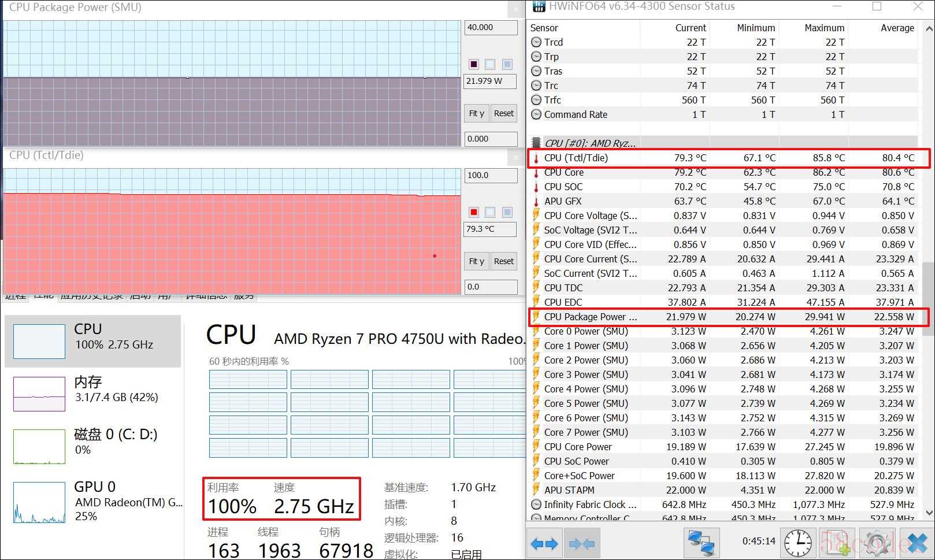
Task: Select the CPU Core Current sensor row
Action: pos(722,259)
